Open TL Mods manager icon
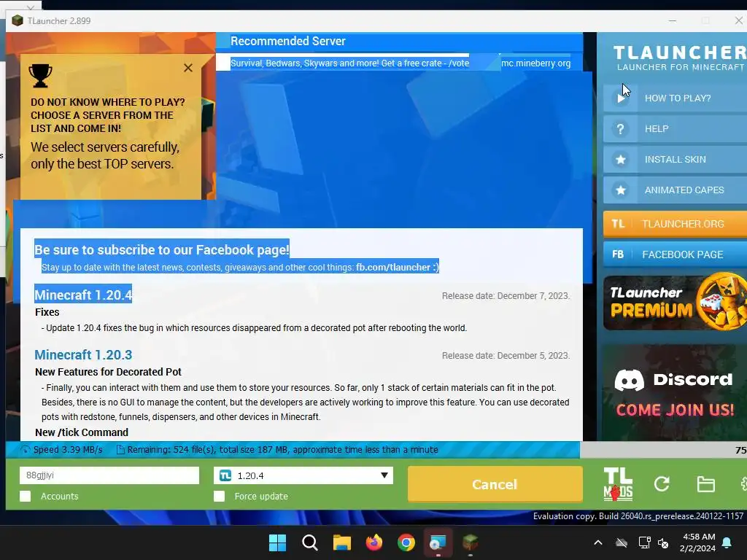The height and width of the screenshot is (560, 747). point(618,484)
